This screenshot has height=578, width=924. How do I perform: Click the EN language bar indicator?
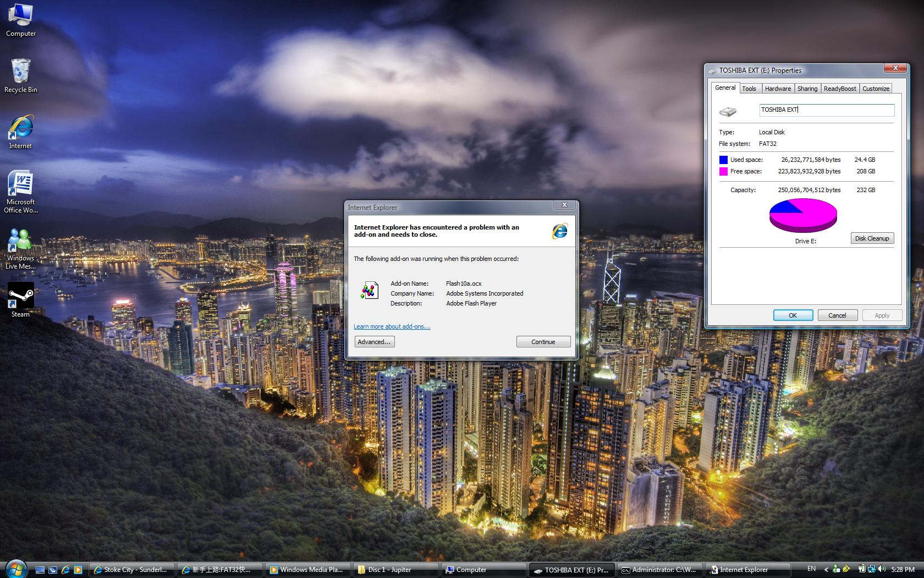coord(811,569)
